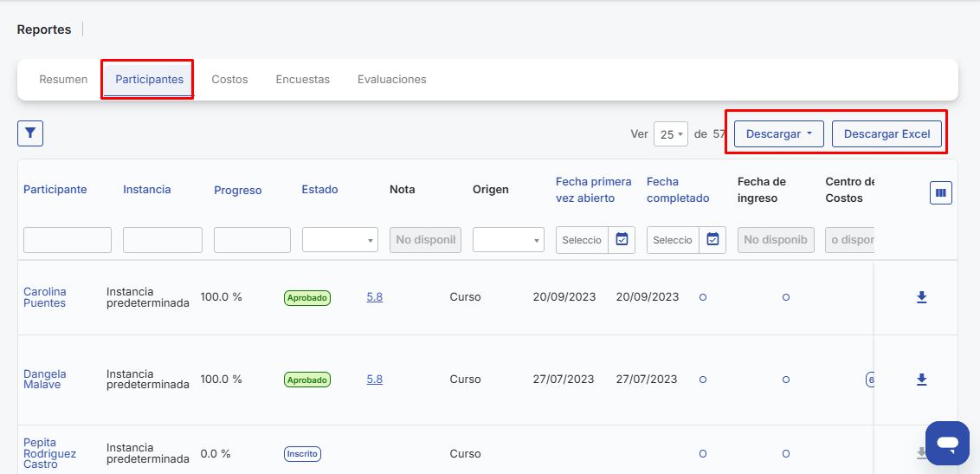980x474 pixels.
Task: Download Carolina Puentes' report row
Action: [921, 297]
